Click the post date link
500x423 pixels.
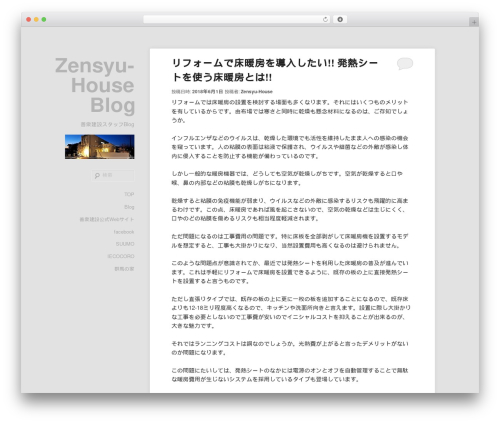tap(207, 92)
